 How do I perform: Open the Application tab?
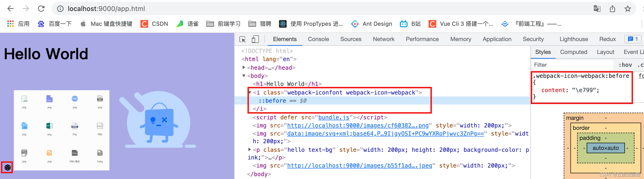point(497,39)
